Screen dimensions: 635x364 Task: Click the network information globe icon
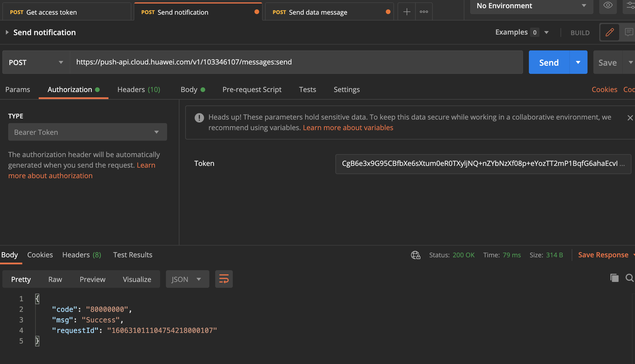[416, 255]
